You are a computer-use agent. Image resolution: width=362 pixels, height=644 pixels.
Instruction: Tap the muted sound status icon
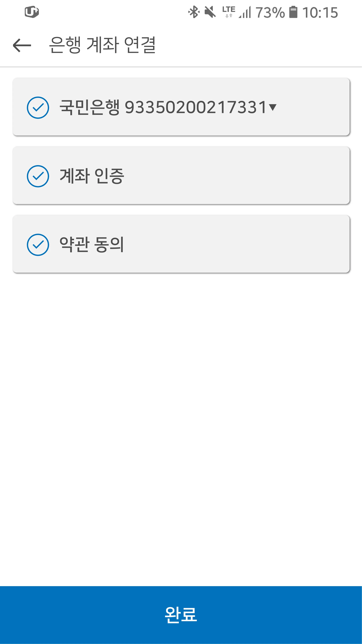[x=210, y=12]
